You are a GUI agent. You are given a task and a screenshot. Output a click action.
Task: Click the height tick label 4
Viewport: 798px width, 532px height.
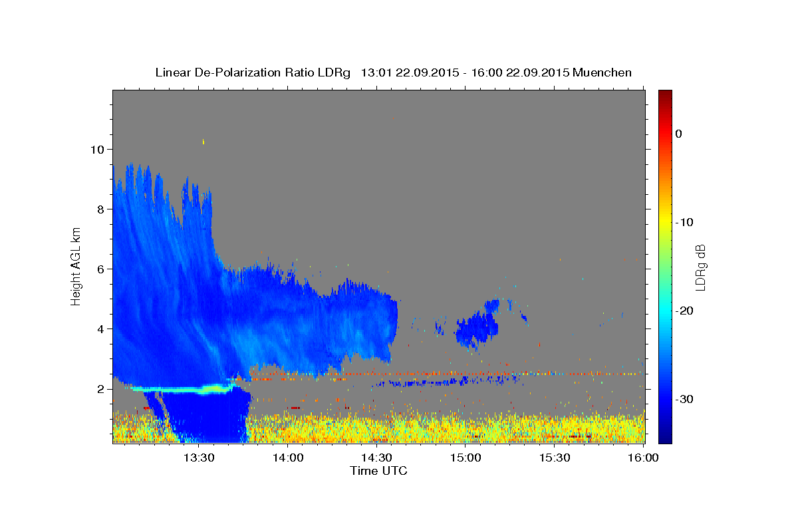click(100, 329)
